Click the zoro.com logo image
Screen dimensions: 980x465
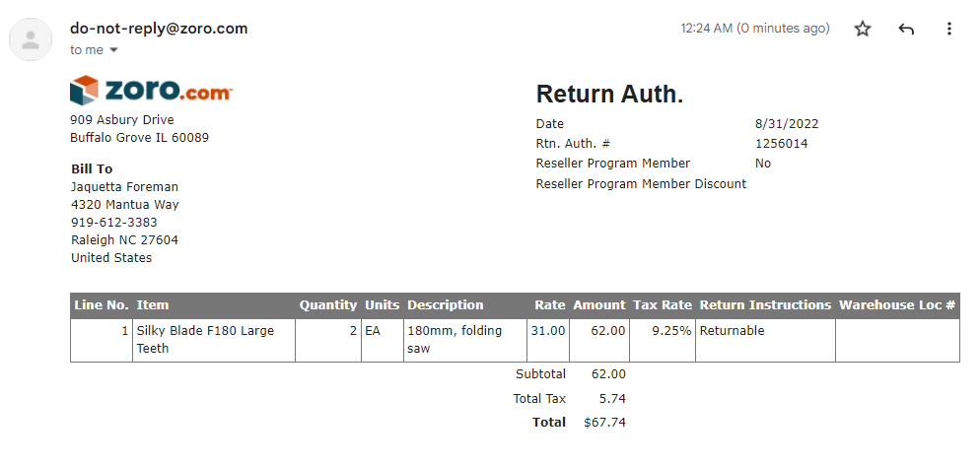(x=151, y=91)
